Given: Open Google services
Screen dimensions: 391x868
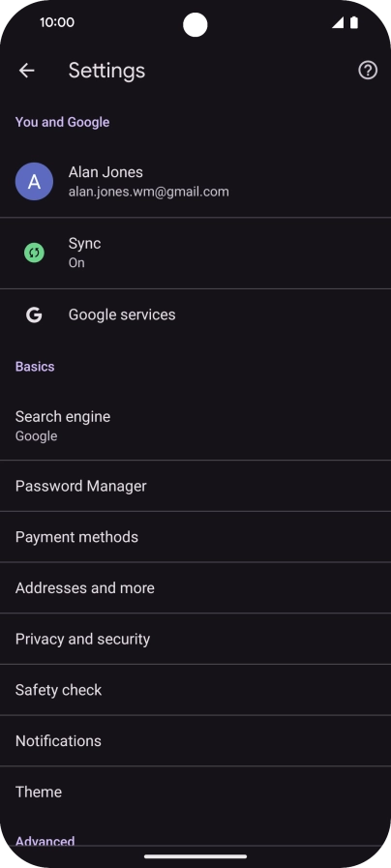Looking at the screenshot, I should click(195, 315).
